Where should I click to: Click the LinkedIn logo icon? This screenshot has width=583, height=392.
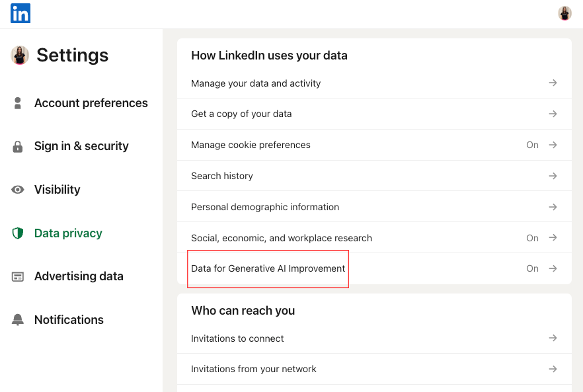[20, 13]
